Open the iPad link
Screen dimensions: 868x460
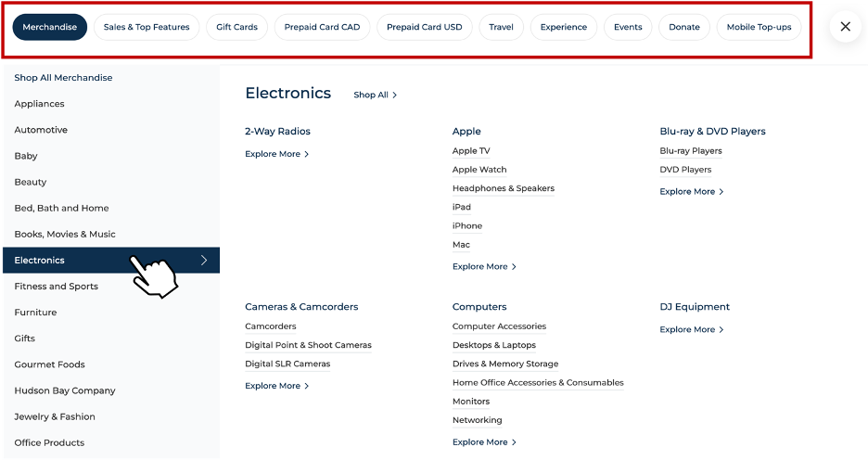462,208
